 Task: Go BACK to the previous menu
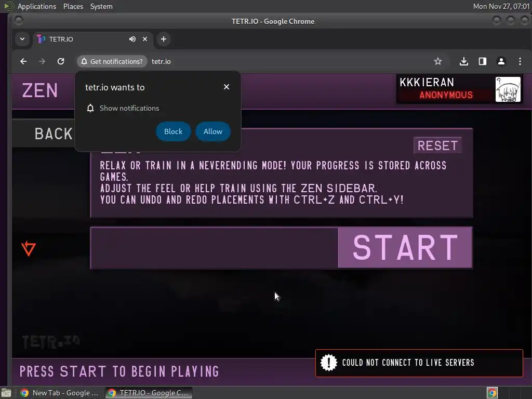click(x=44, y=134)
